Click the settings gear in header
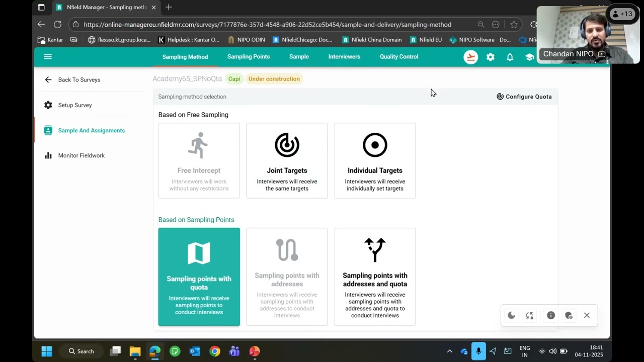The width and height of the screenshot is (644, 362). pyautogui.click(x=490, y=57)
